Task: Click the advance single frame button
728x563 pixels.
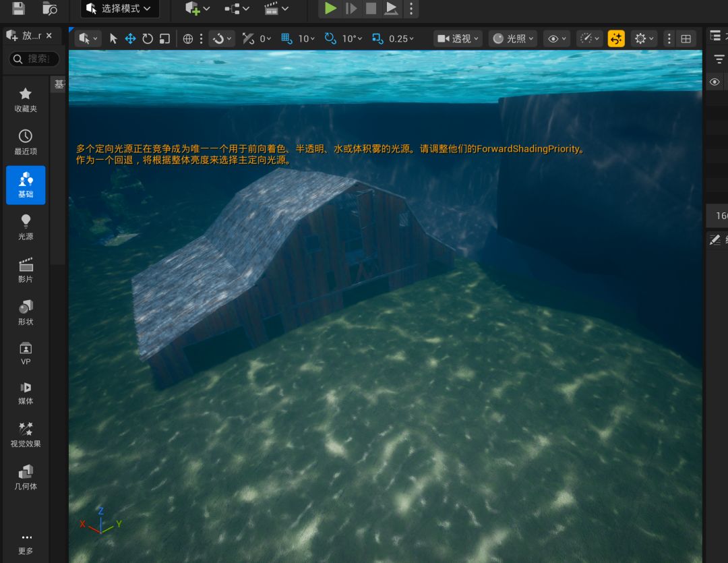Action: [351, 8]
